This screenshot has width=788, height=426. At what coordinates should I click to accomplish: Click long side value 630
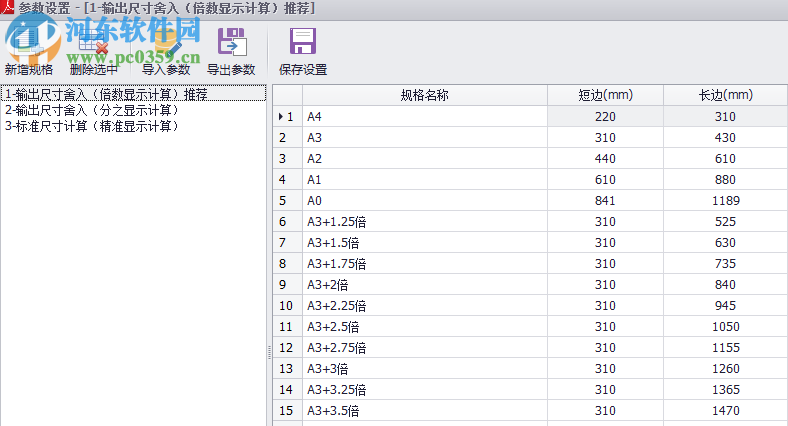[x=726, y=243]
